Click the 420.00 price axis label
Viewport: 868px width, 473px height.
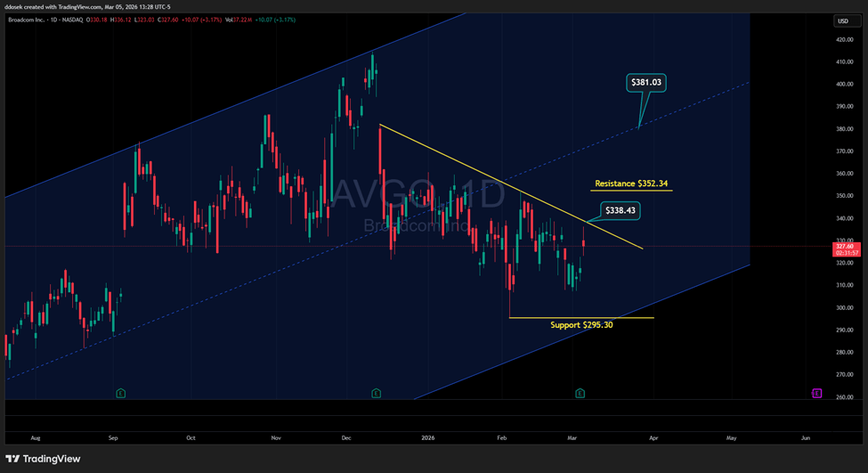click(845, 40)
